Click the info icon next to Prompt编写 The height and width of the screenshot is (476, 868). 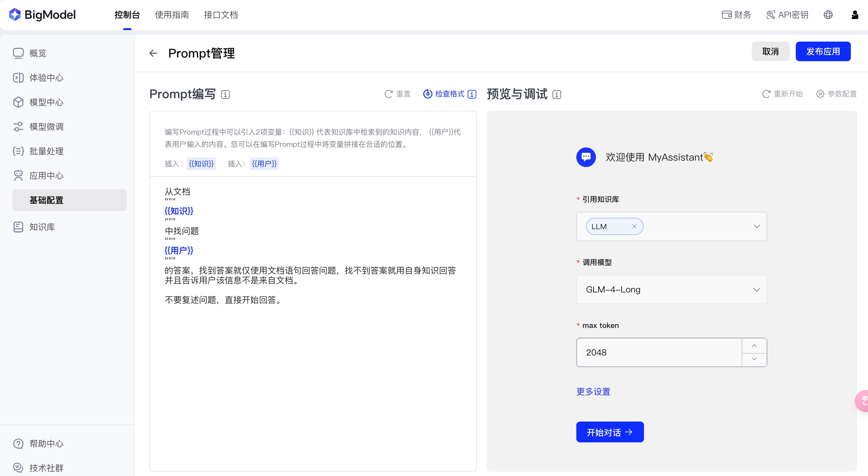[226, 95]
